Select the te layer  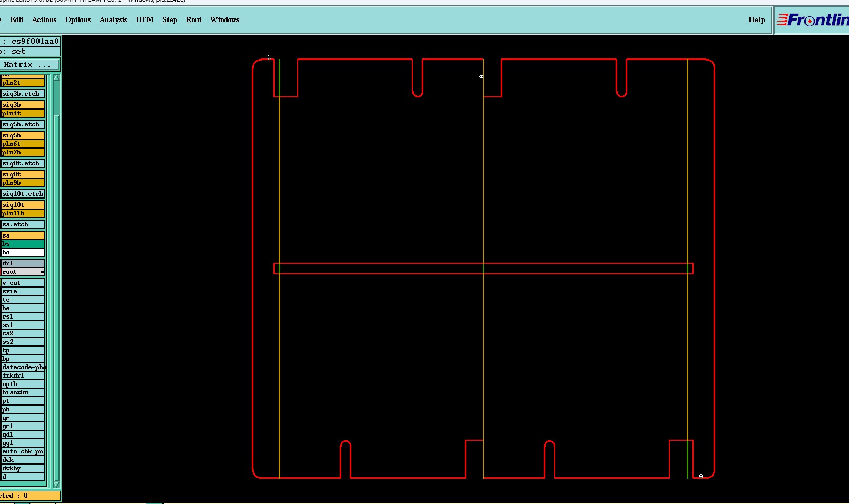click(23, 300)
